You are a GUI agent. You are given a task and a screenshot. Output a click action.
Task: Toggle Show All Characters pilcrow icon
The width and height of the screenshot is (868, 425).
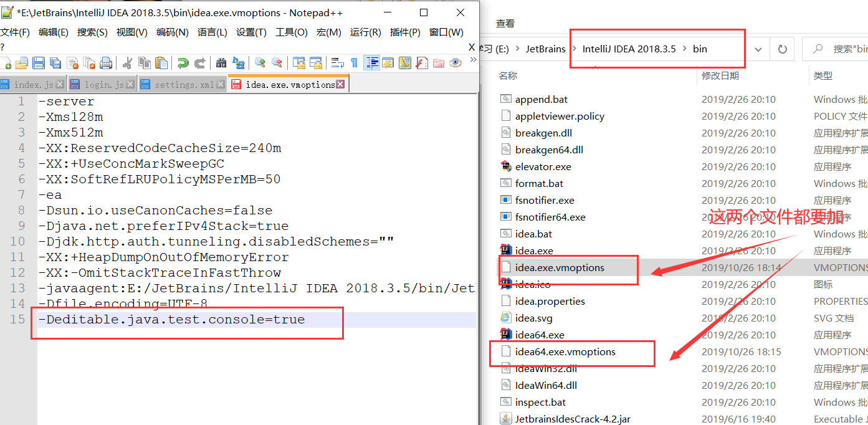pos(354,63)
